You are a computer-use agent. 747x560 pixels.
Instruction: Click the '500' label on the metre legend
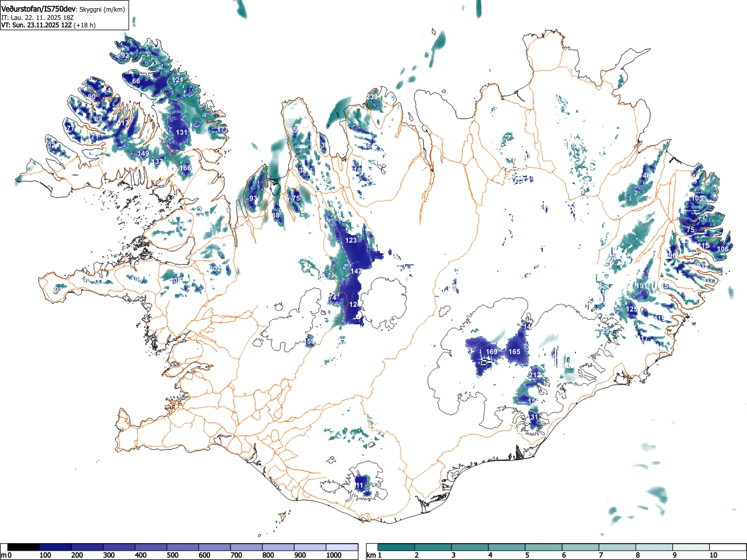(x=173, y=555)
